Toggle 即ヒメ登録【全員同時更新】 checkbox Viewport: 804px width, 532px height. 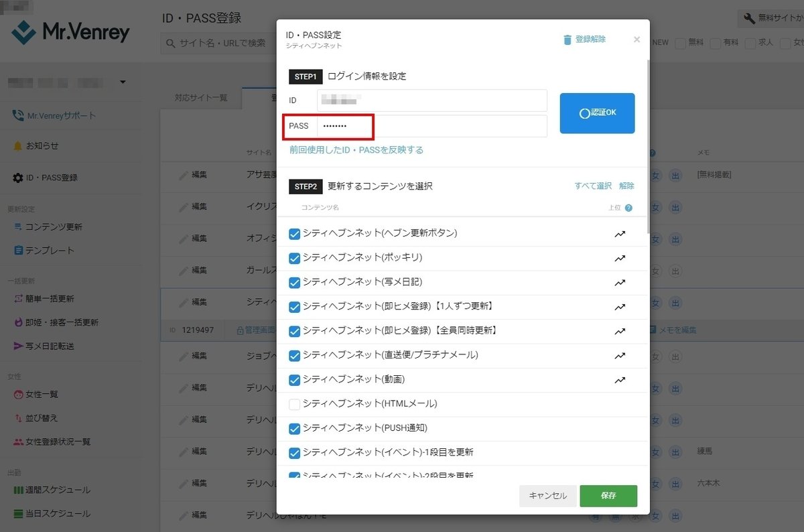(294, 331)
